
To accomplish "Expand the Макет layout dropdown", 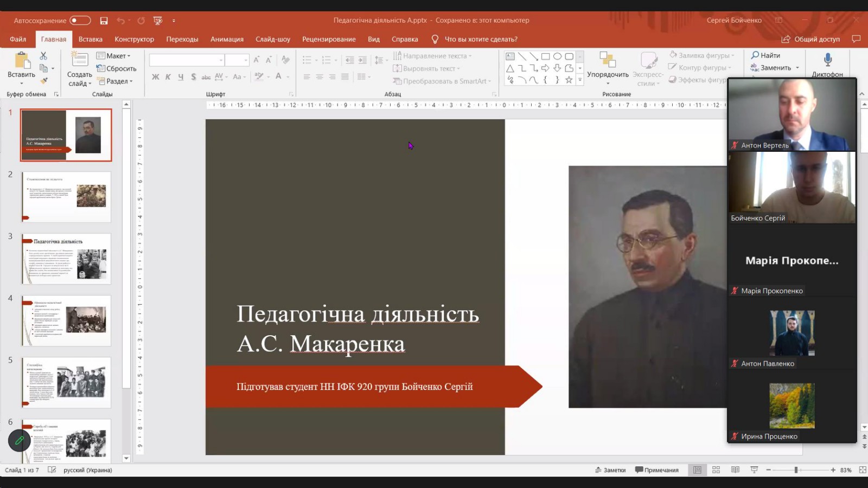I will [x=113, y=56].
